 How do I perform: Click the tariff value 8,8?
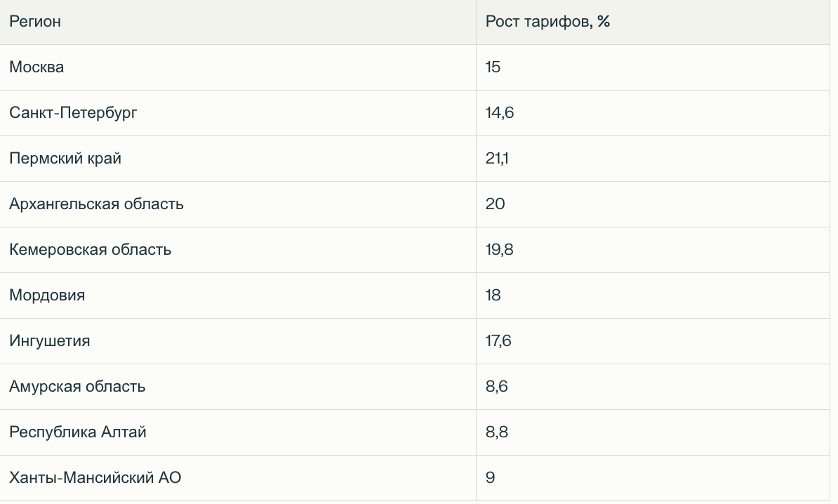tap(496, 432)
